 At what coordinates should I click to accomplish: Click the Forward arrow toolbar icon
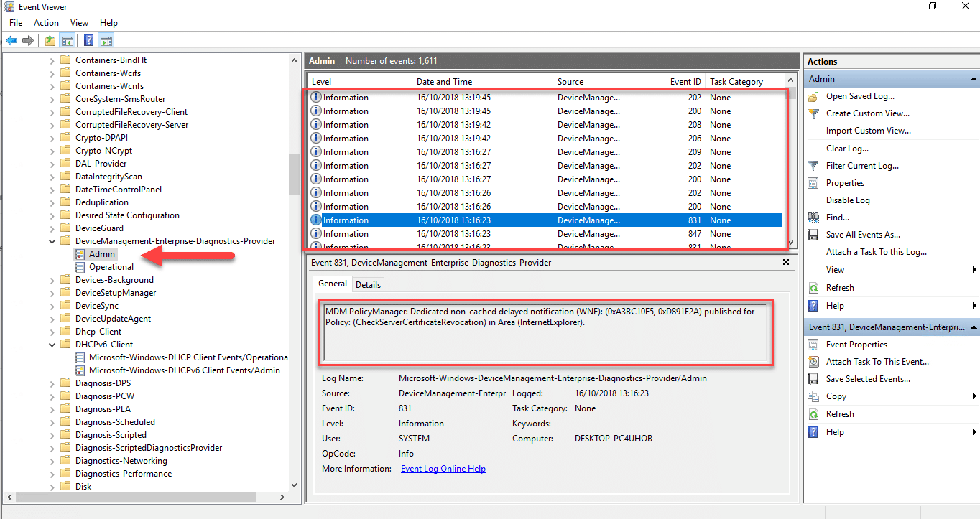pos(28,40)
